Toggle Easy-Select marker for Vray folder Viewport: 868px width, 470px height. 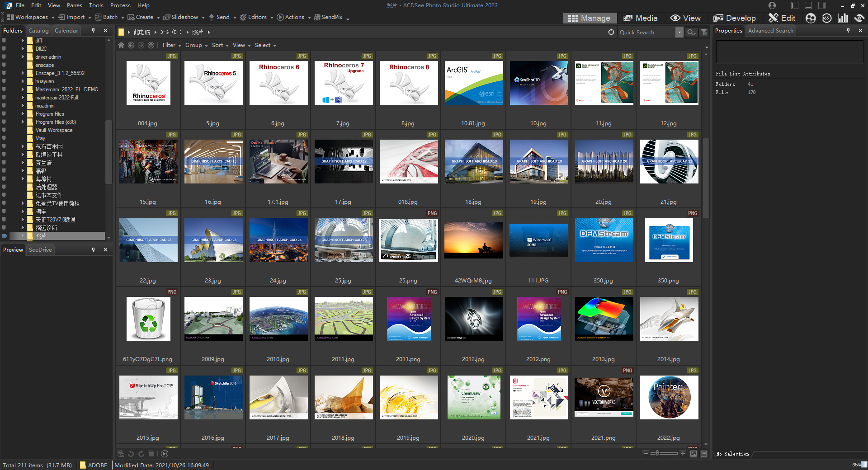(4, 138)
